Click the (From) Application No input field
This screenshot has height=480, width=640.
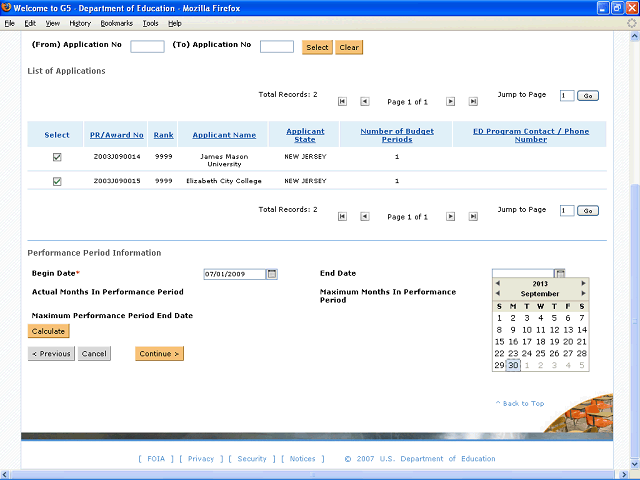(x=147, y=47)
